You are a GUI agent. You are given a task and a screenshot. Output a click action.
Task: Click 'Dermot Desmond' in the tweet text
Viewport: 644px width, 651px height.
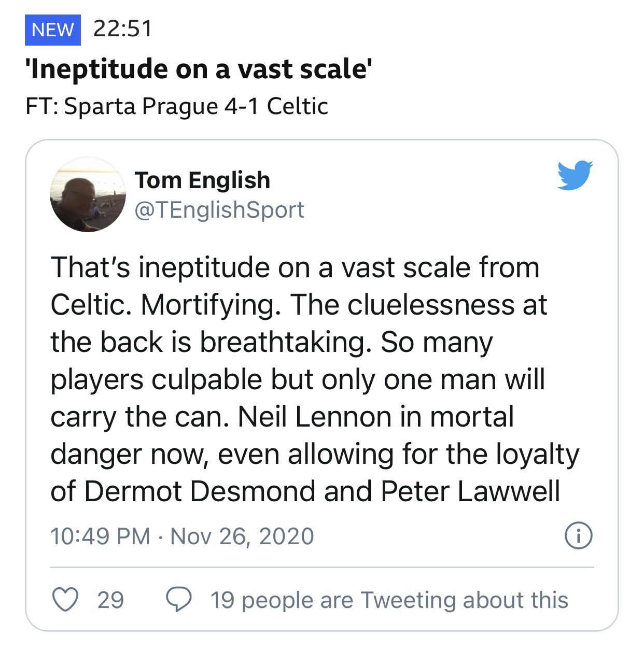[x=200, y=491]
